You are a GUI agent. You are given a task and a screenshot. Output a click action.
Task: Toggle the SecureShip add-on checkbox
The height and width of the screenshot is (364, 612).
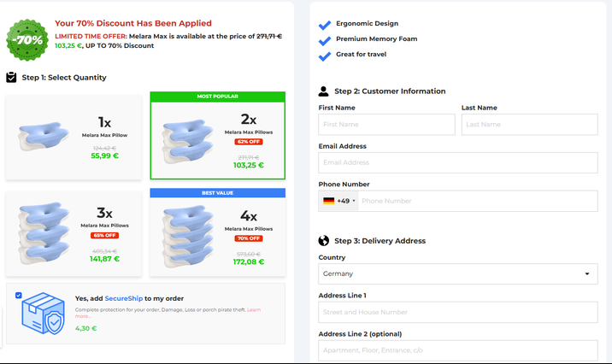pyautogui.click(x=18, y=296)
